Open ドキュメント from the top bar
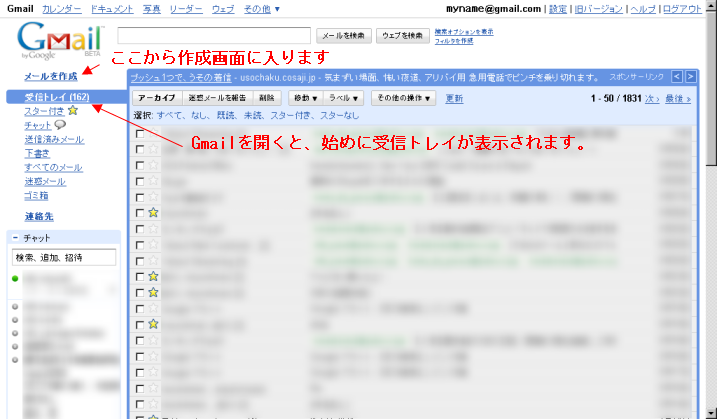Screen dimensions: 717x419 [x=112, y=9]
